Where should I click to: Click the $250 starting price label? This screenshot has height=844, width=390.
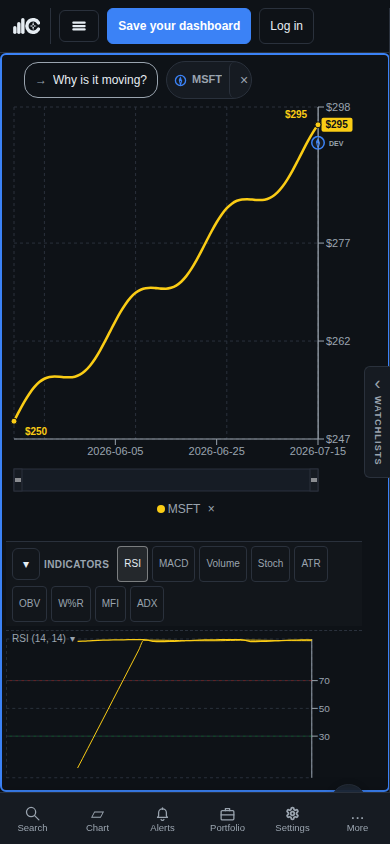[36, 431]
